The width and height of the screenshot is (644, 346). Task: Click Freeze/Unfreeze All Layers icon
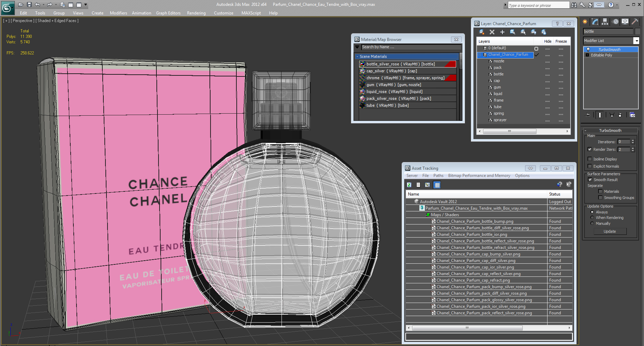544,32
